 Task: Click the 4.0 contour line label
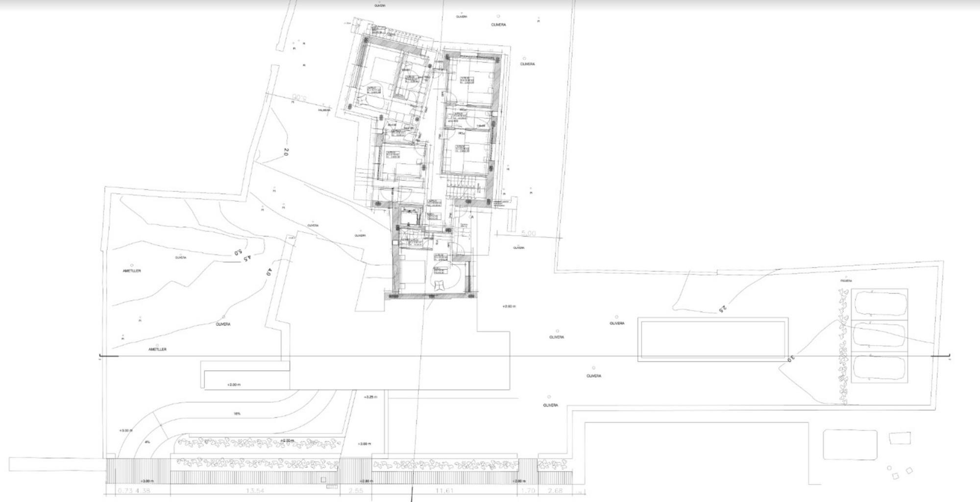pos(269,271)
